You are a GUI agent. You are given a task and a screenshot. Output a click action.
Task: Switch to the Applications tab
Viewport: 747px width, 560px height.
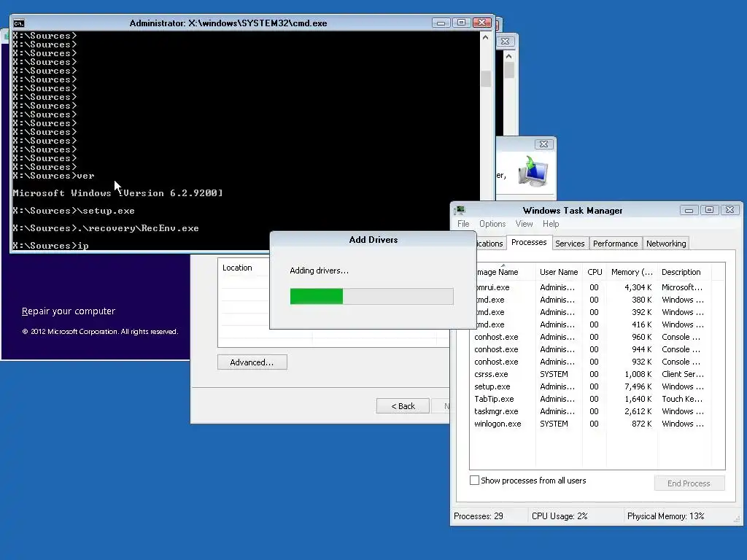[489, 244]
